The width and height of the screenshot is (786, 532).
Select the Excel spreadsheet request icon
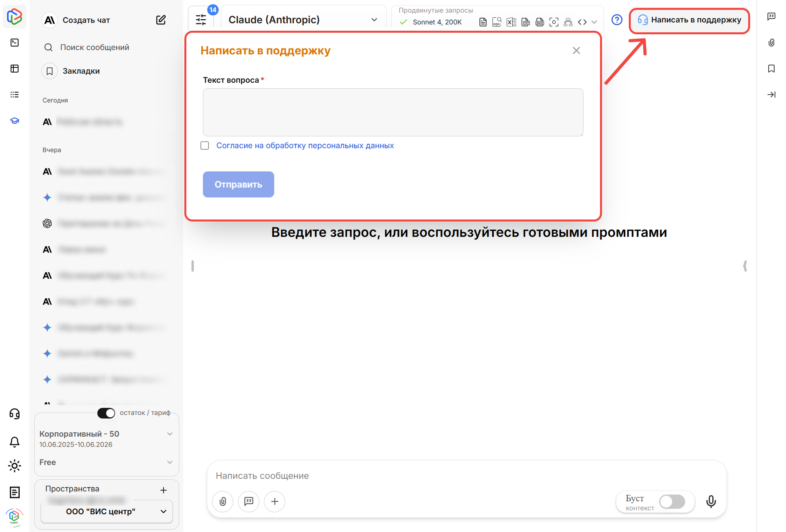tap(511, 22)
